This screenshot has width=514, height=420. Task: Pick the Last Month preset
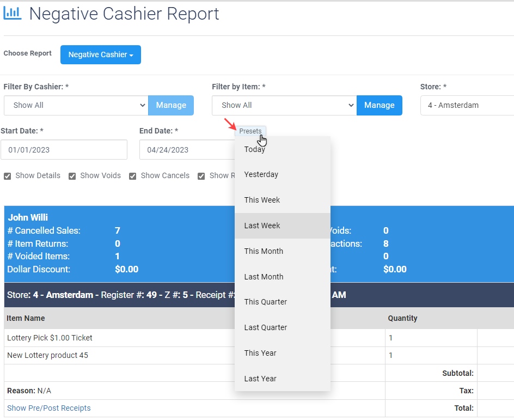point(283,277)
